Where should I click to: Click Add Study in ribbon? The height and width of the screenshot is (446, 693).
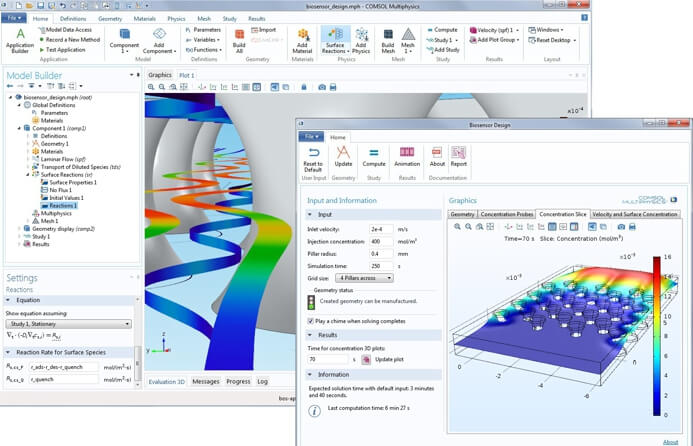[x=443, y=50]
